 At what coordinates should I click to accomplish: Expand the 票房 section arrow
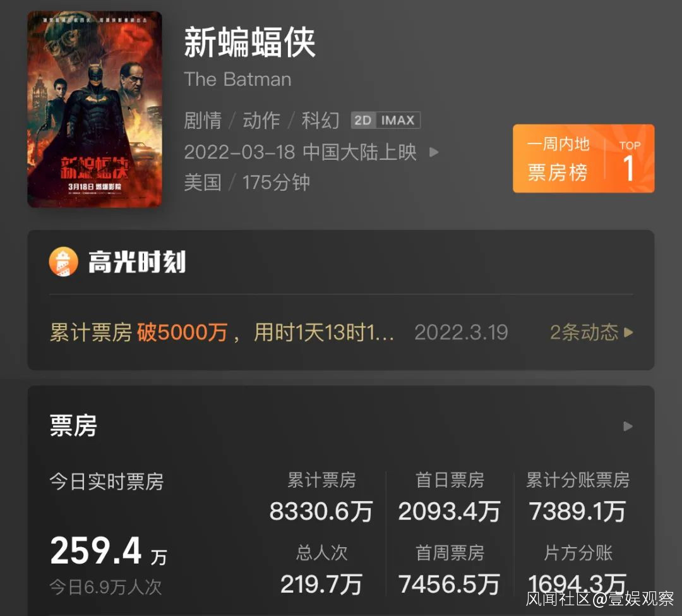(628, 426)
